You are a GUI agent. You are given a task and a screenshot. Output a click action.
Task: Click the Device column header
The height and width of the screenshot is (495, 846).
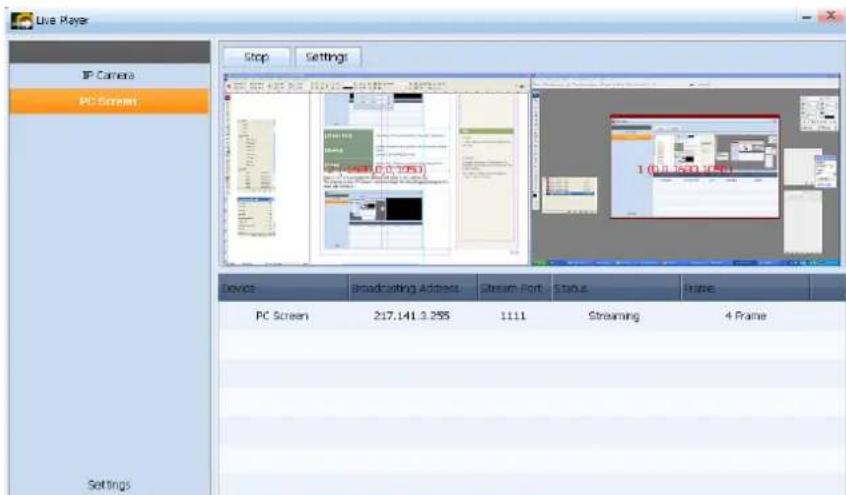tap(283, 288)
